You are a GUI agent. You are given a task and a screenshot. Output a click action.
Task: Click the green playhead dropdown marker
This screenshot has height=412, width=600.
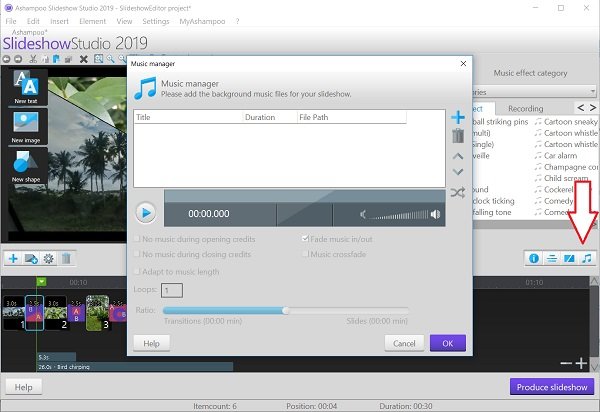[x=41, y=282]
